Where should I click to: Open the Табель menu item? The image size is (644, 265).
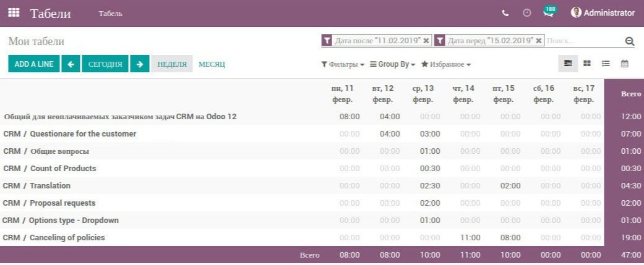(x=111, y=14)
